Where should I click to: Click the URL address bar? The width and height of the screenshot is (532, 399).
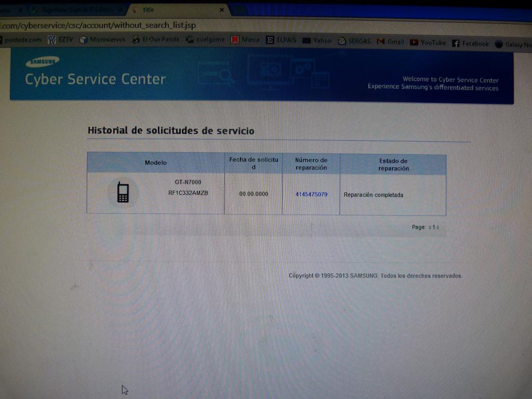pyautogui.click(x=208, y=24)
